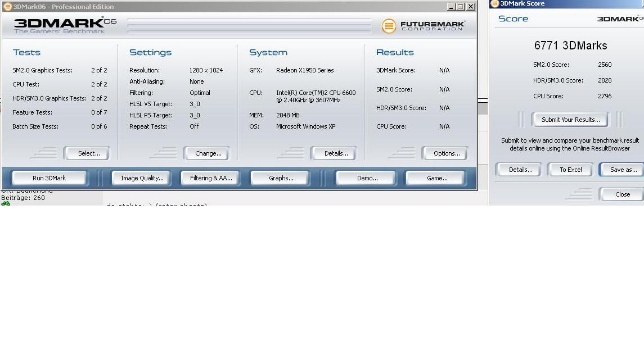The width and height of the screenshot is (644, 337).
Task: Open the Graphs... tool
Action: click(281, 178)
